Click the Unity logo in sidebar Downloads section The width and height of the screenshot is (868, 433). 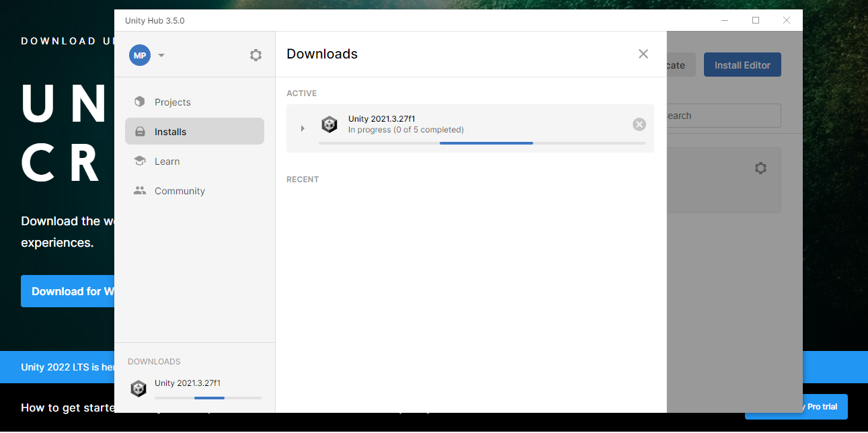click(x=139, y=389)
